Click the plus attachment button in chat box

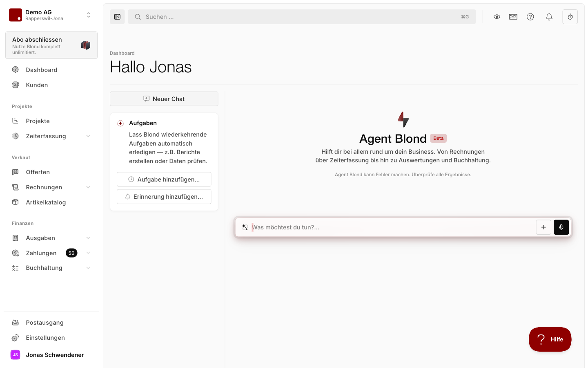pyautogui.click(x=543, y=227)
